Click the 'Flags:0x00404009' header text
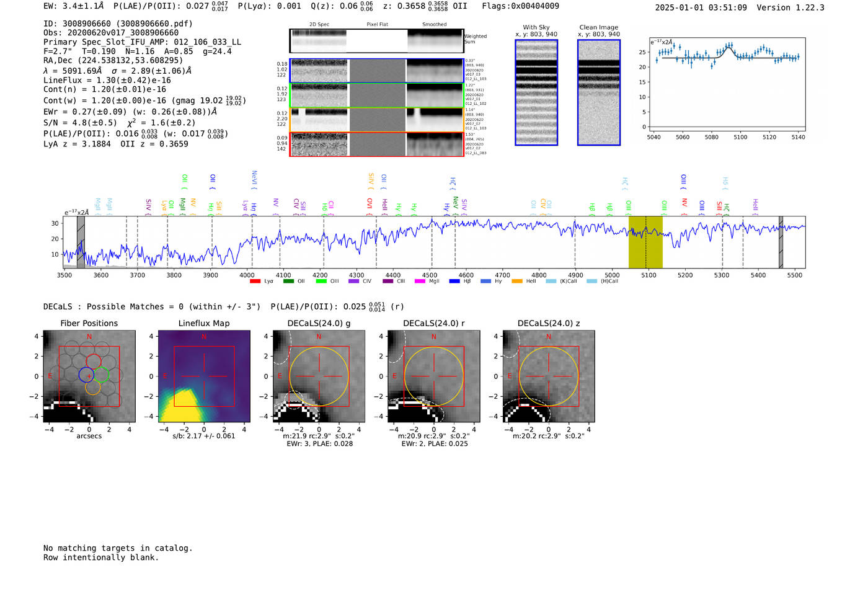Viewport: 868px width, 591px height. [x=520, y=6]
